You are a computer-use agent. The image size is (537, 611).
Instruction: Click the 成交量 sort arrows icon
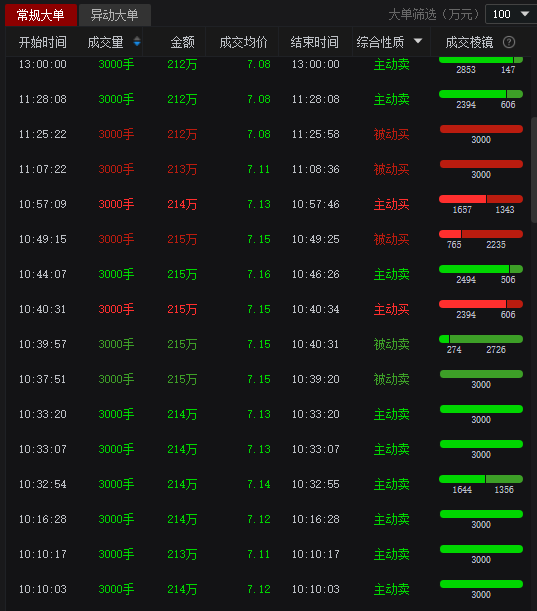click(137, 41)
